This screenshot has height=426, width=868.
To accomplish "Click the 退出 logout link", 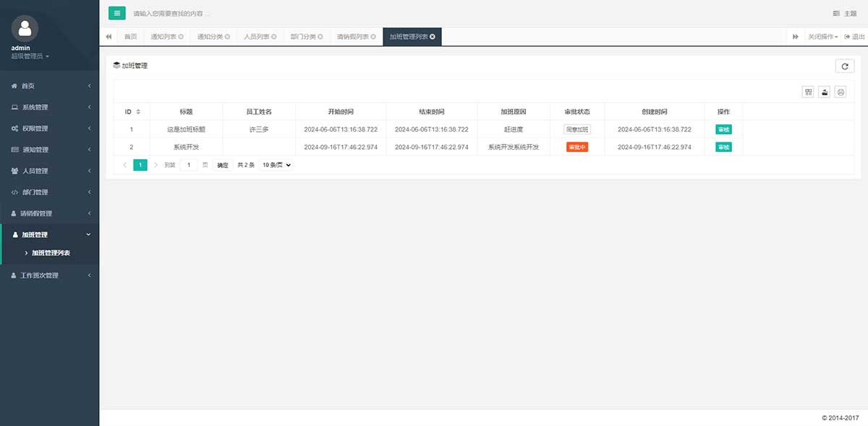I will (854, 37).
